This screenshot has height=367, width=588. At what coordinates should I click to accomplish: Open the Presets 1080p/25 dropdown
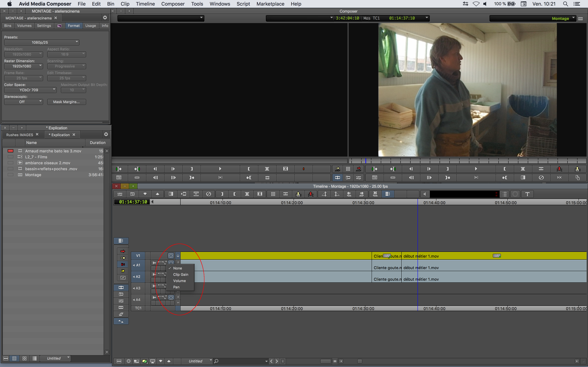[x=41, y=42]
